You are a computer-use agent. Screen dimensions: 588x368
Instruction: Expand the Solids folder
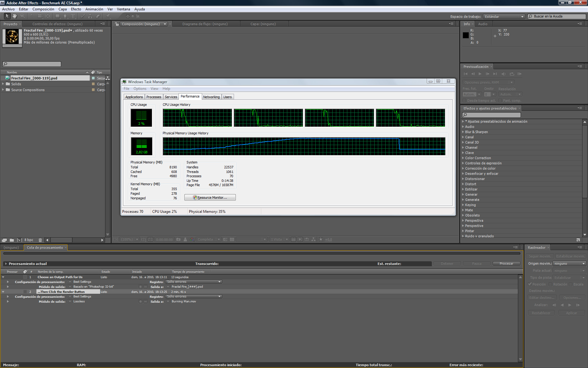3,84
